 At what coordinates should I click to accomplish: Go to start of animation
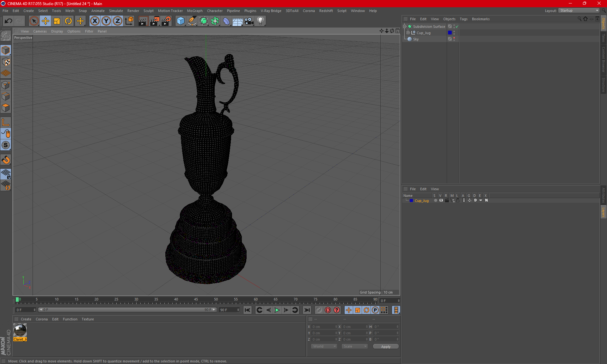coord(248,310)
